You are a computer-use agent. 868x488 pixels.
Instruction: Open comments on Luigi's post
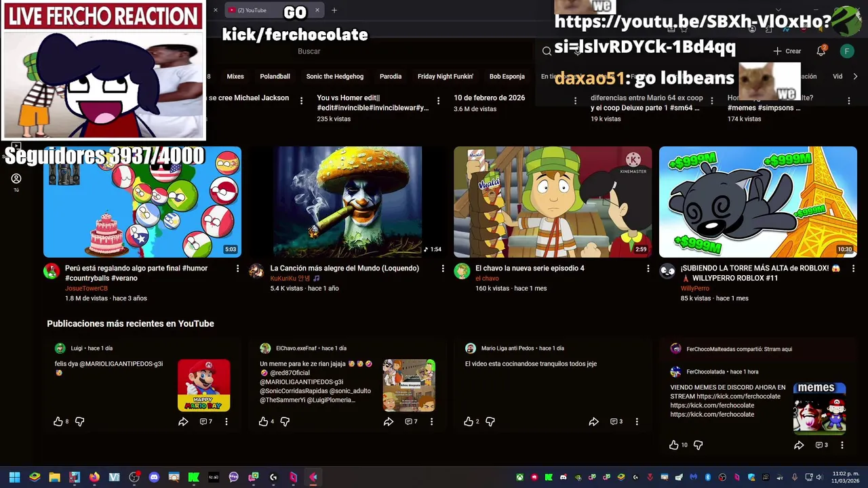pyautogui.click(x=206, y=422)
